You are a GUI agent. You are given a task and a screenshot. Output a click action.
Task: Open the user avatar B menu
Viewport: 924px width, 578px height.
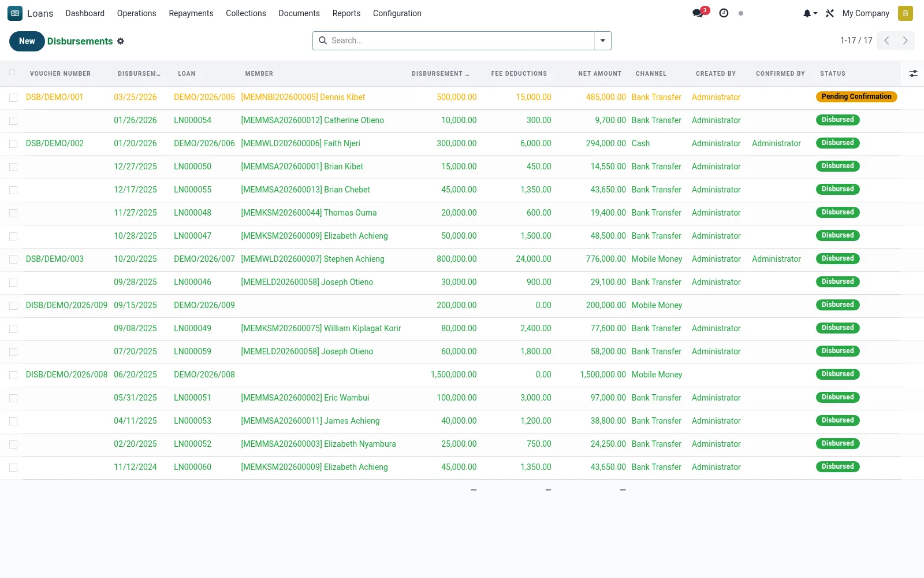(x=906, y=13)
